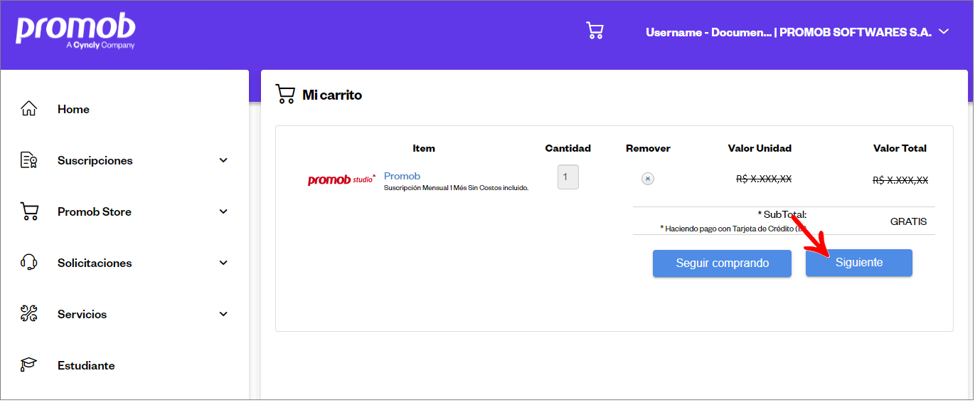The width and height of the screenshot is (980, 408).
Task: Go to Home in sidebar
Action: tap(73, 109)
